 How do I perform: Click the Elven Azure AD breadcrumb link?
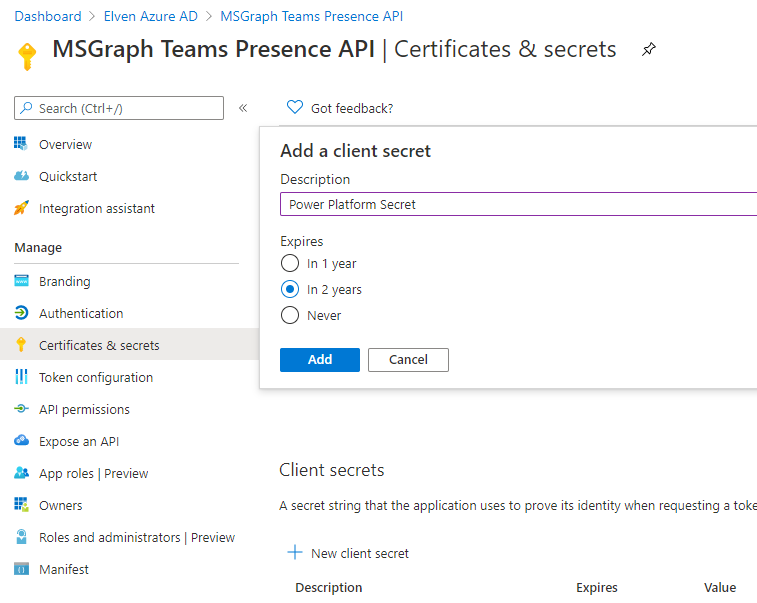point(151,16)
